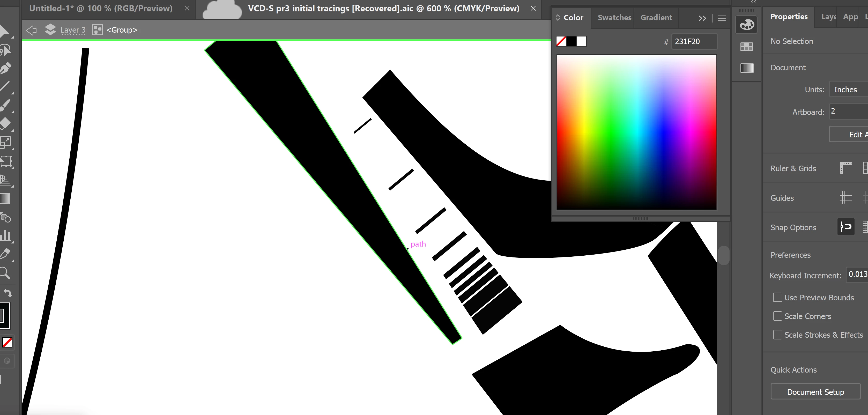The width and height of the screenshot is (868, 415).
Task: Select the Column Graph tool
Action: pyautogui.click(x=5, y=235)
